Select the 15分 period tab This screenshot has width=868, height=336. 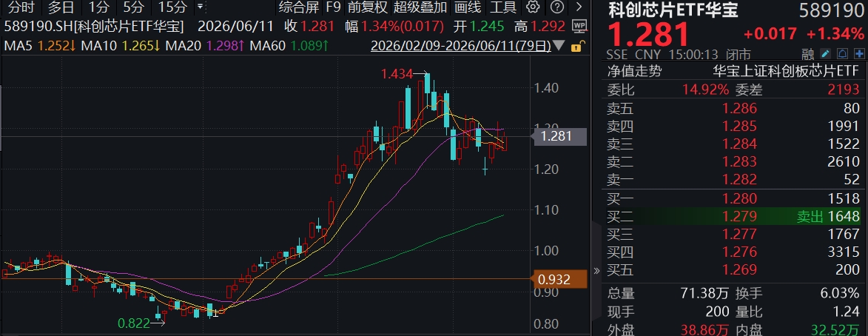coord(172,7)
